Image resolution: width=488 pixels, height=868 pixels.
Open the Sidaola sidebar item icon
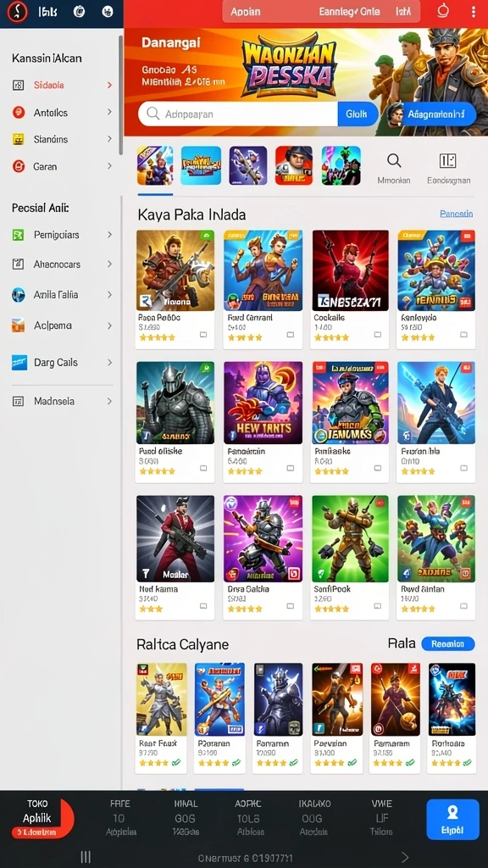(19, 86)
